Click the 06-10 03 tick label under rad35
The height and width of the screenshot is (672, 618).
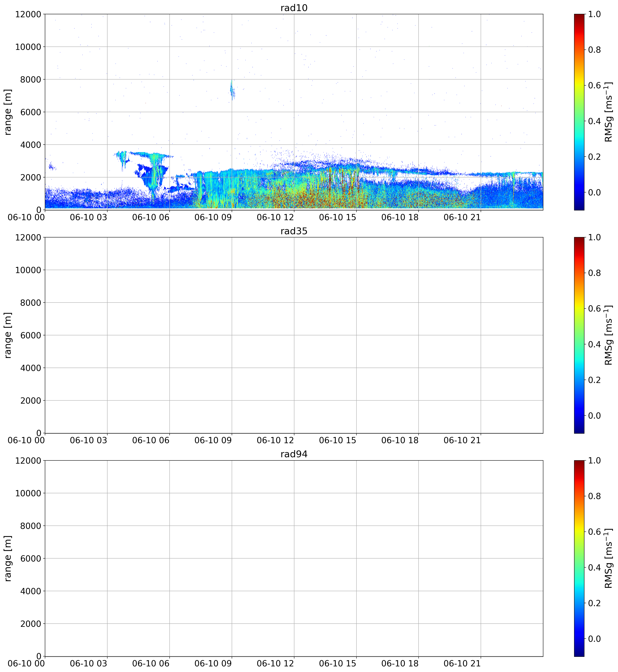pyautogui.click(x=89, y=440)
